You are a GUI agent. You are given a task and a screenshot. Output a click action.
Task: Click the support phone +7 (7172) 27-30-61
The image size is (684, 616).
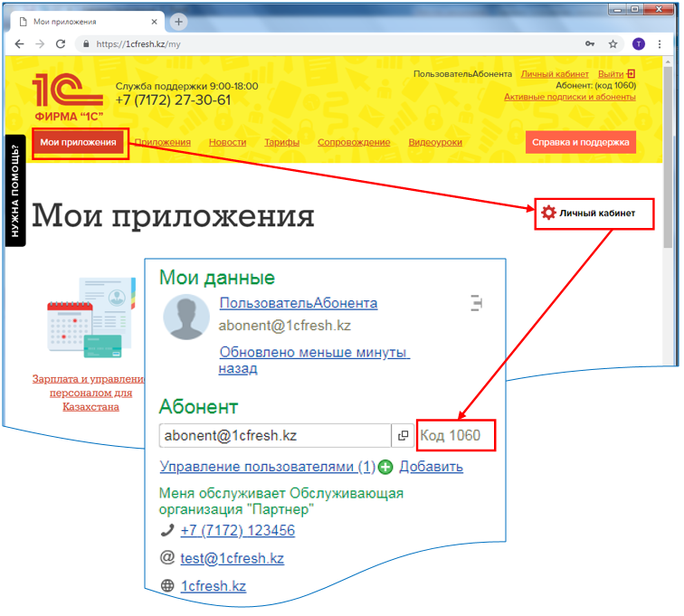click(x=173, y=100)
